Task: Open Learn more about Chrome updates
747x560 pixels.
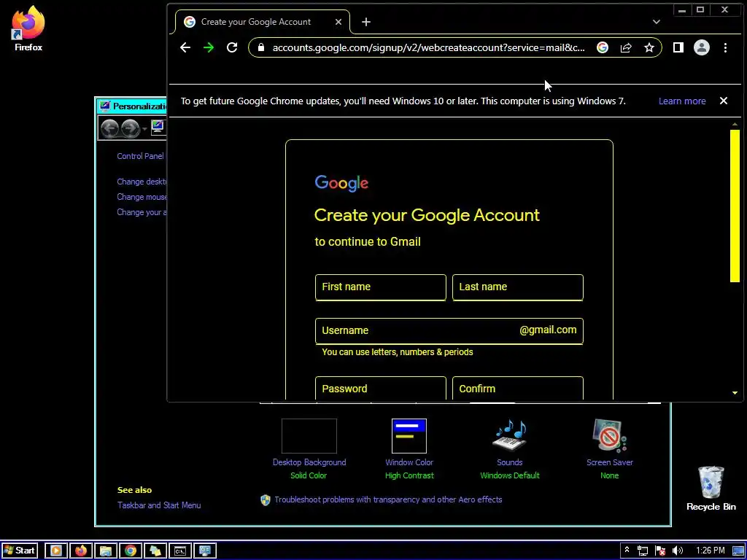Action: click(x=682, y=101)
